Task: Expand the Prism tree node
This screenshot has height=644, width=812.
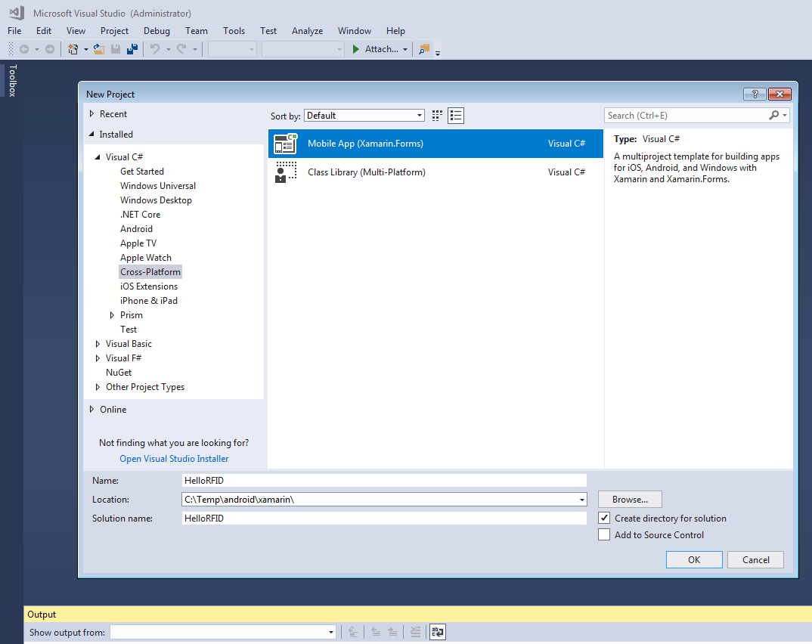Action: pyautogui.click(x=112, y=314)
